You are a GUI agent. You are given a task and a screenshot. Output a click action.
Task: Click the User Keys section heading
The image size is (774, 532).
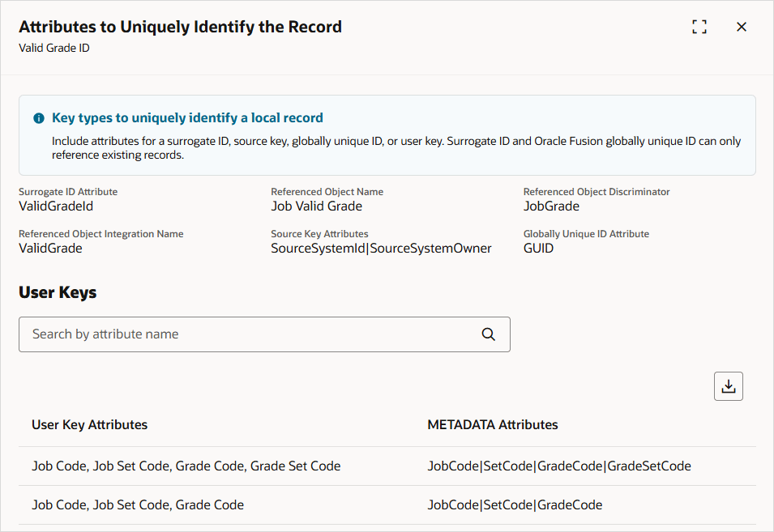coord(57,294)
